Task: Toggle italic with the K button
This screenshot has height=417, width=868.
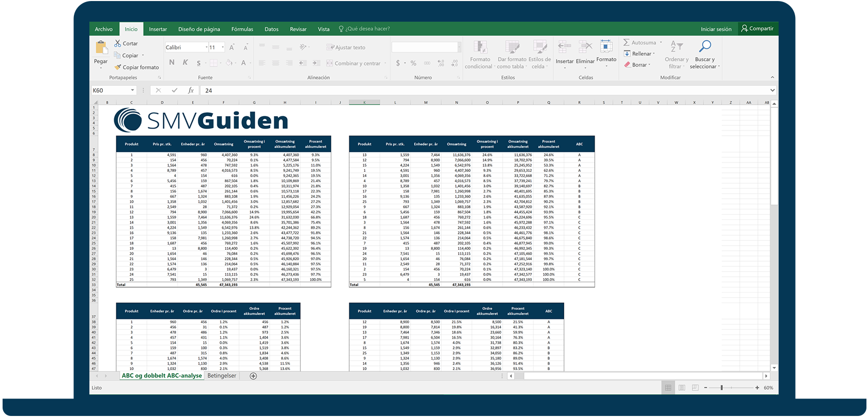Action: click(x=185, y=63)
